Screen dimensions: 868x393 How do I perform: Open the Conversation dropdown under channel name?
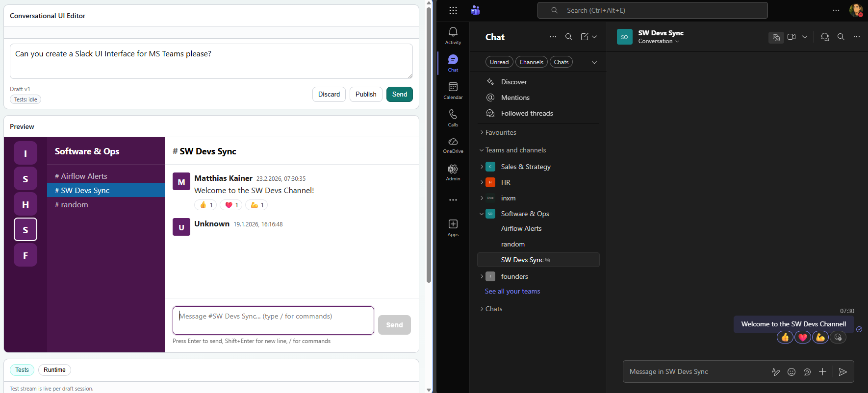coord(659,41)
